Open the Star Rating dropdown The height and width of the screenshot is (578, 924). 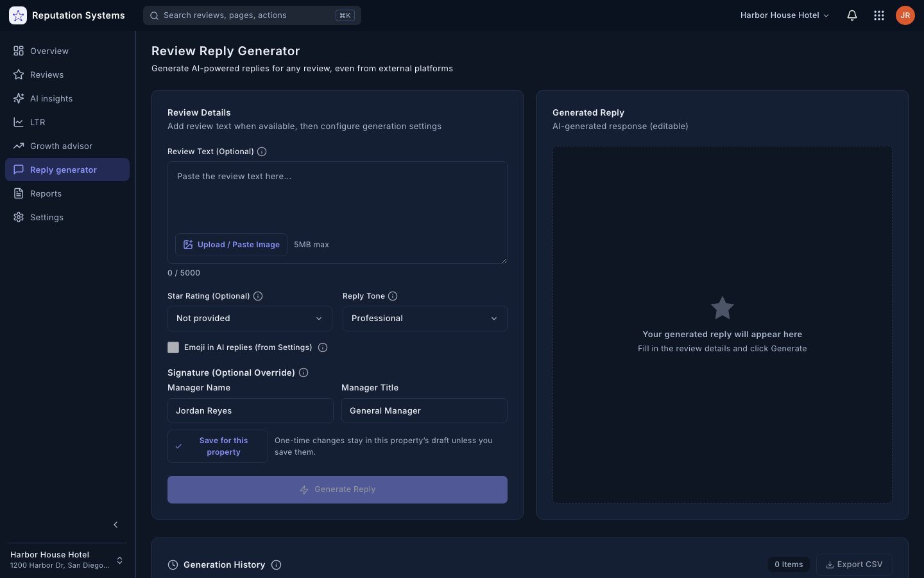pos(250,319)
